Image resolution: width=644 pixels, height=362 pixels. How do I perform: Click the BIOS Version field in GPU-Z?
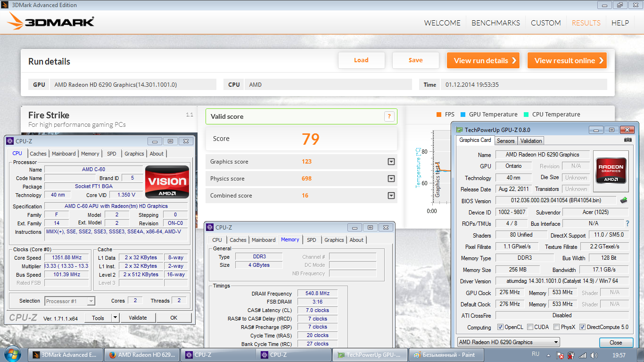(555, 200)
